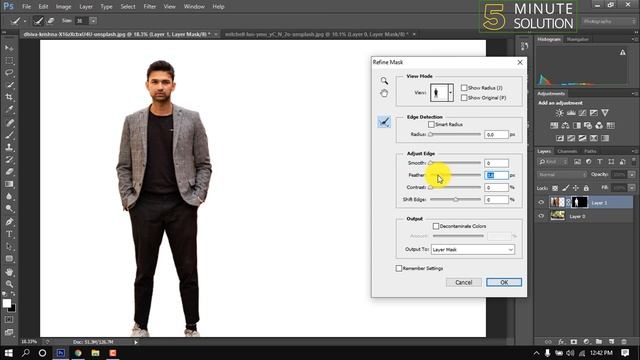
Task: Switch to the Navigator tab
Action: (578, 40)
